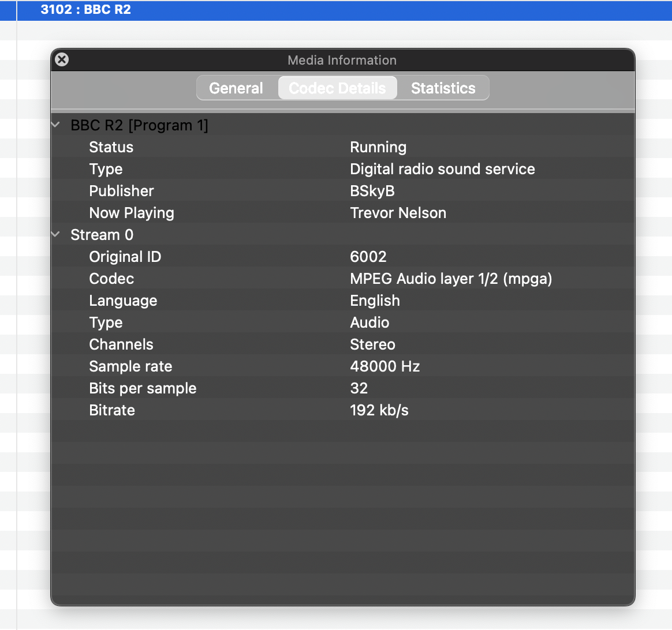Select the Channels label
The image size is (672, 630).
tap(121, 344)
